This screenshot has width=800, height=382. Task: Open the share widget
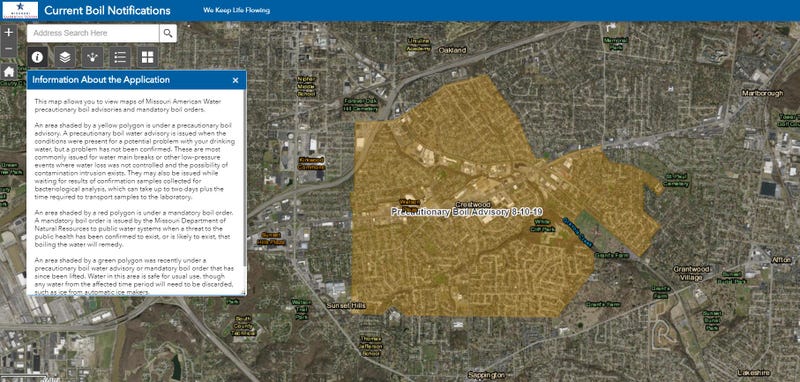(92, 57)
